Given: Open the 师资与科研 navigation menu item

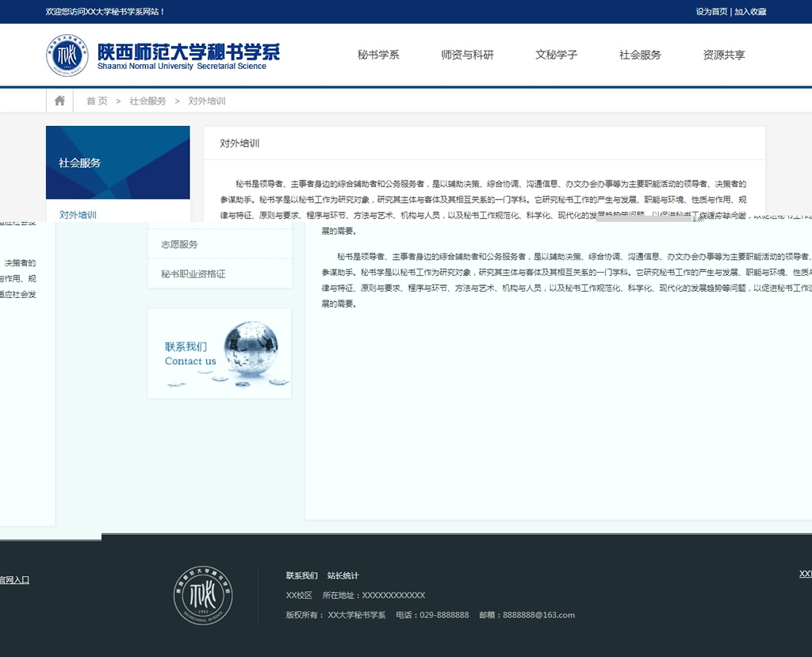Looking at the screenshot, I should [467, 55].
